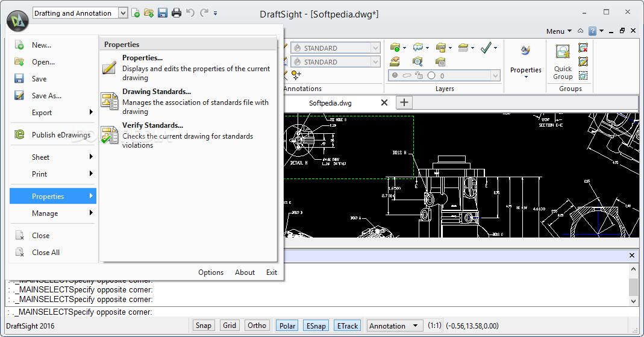Click the green checkmark layer icon
Screen dimensions: 644x337
pyautogui.click(x=486, y=48)
